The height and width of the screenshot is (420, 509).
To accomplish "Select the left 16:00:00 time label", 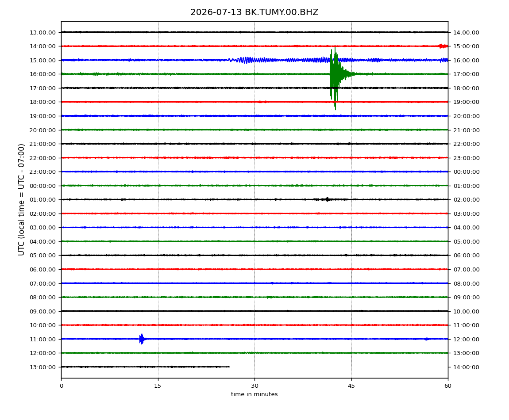I will (42, 74).
